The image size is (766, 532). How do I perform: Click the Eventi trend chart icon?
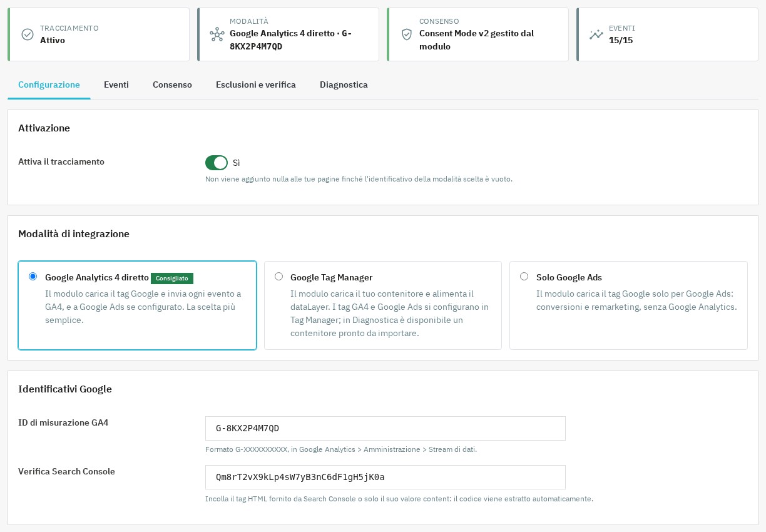(x=596, y=34)
